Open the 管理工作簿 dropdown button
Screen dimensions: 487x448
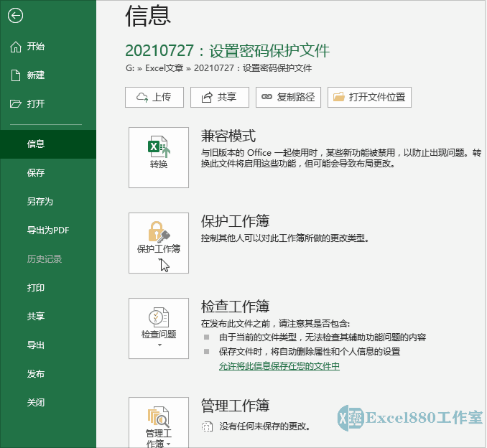click(159, 423)
